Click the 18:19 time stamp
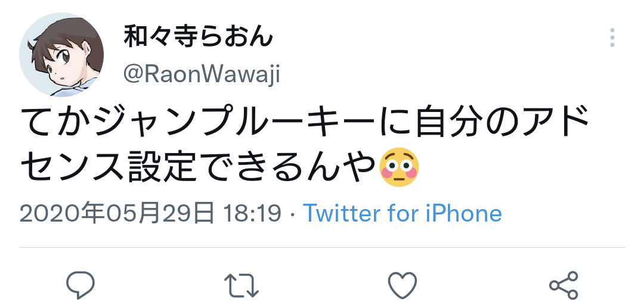 (253, 213)
